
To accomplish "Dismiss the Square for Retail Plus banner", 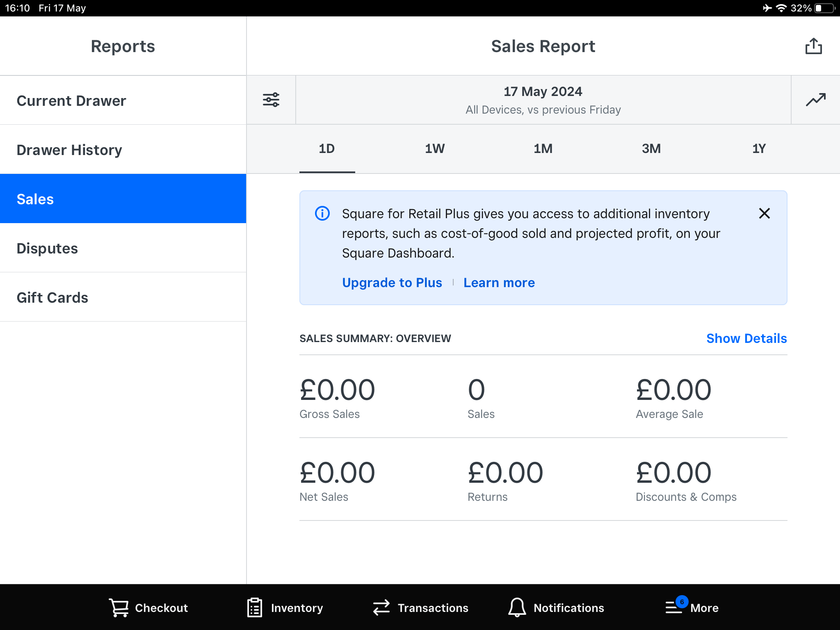I will (765, 213).
